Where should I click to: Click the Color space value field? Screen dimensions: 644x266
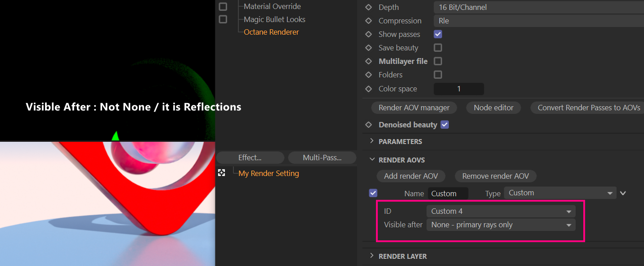[x=459, y=89]
